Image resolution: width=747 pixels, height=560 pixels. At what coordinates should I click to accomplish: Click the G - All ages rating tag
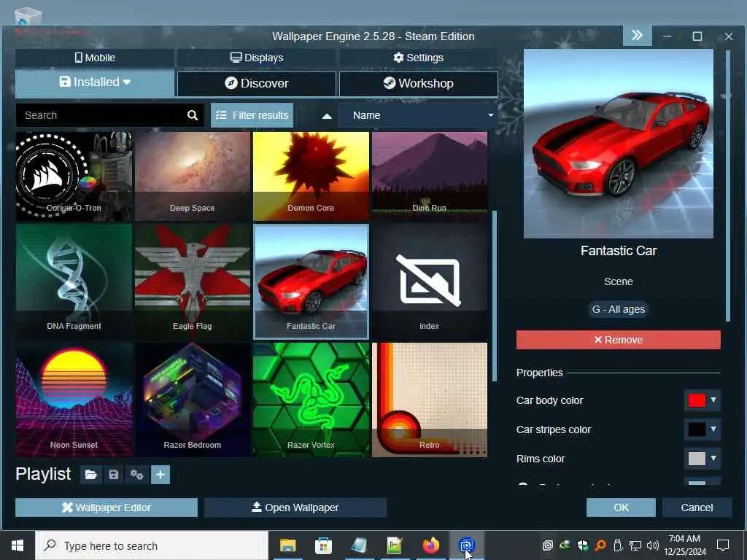(619, 309)
